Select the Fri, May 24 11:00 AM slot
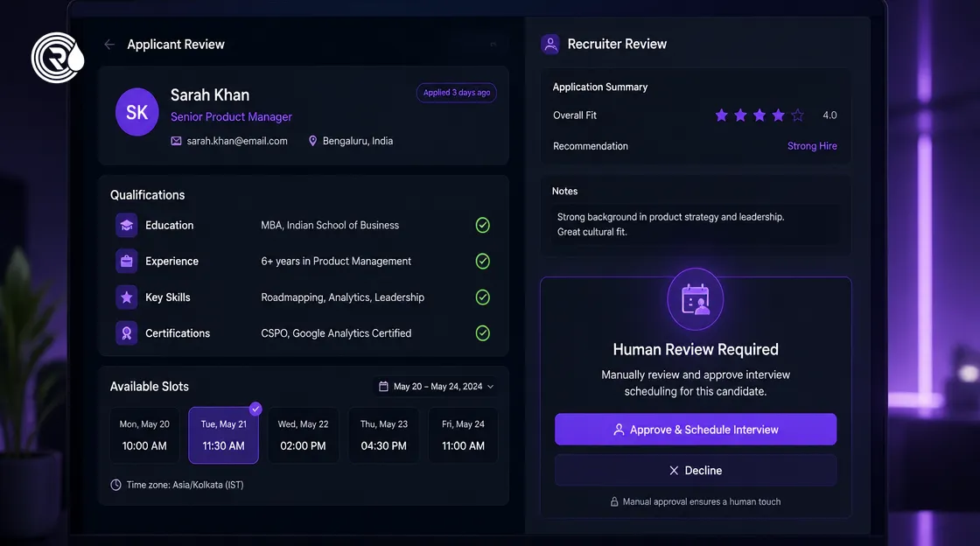The image size is (980, 546). (463, 436)
